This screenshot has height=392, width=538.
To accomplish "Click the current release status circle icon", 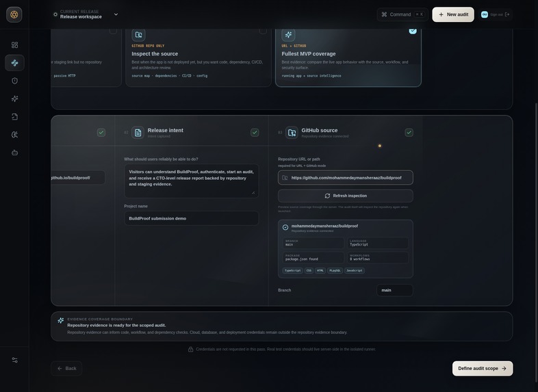I will click(55, 14).
